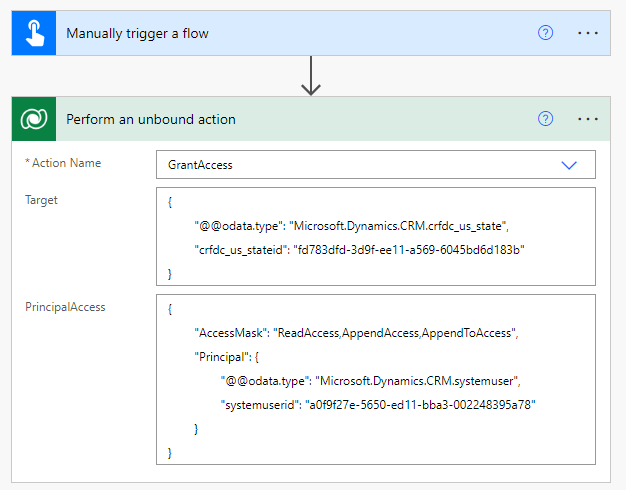This screenshot has width=626, height=490.
Task: Open ellipsis menu of Manually trigger a flow
Action: tap(588, 33)
